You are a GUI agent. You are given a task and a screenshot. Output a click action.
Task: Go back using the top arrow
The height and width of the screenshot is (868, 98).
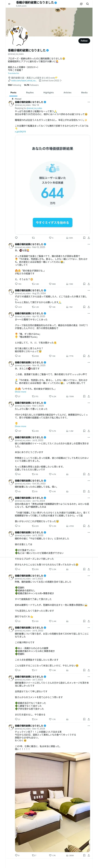click(9, 4)
